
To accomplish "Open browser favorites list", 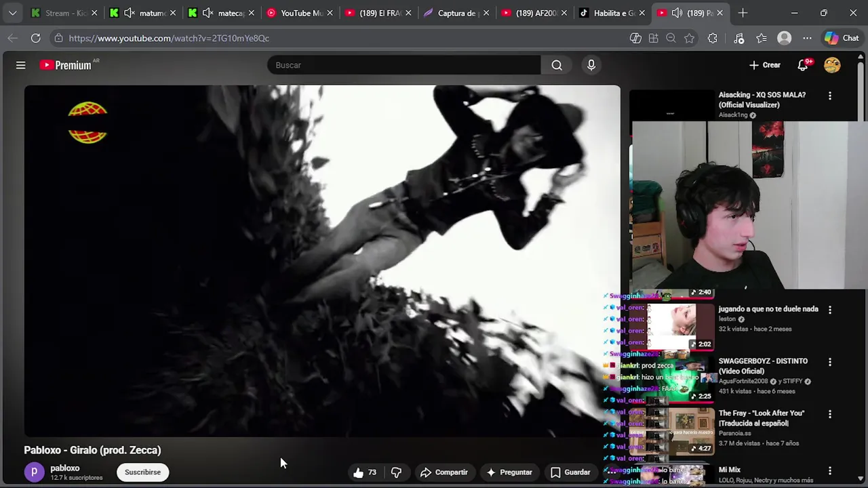I will point(762,38).
